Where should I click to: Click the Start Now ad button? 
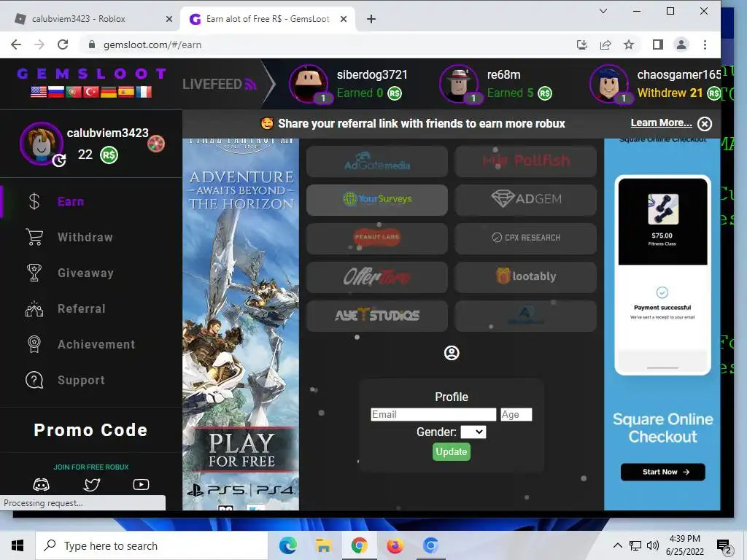pyautogui.click(x=662, y=472)
